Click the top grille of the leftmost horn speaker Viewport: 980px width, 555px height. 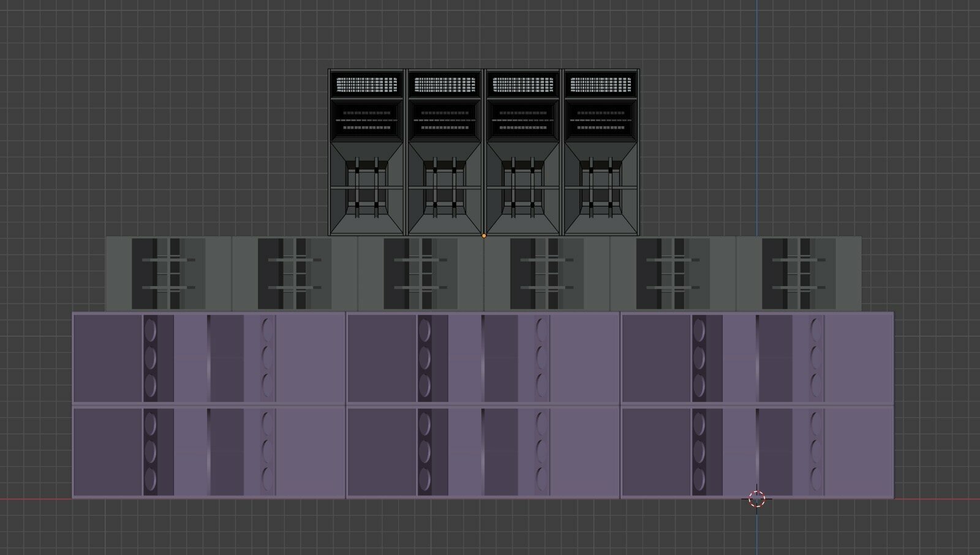point(367,85)
